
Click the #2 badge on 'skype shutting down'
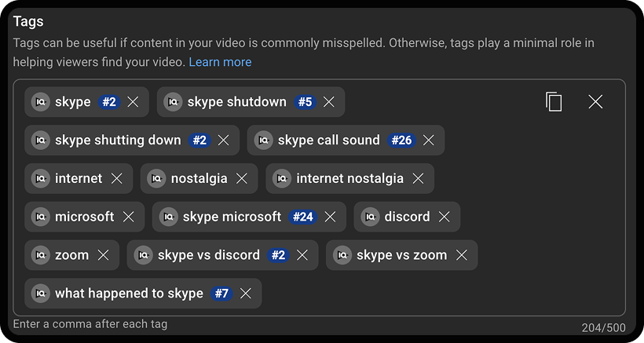[199, 140]
